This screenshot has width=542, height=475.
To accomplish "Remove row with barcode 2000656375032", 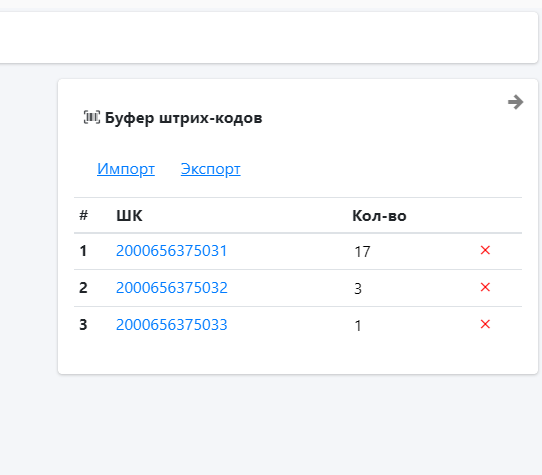I will [485, 287].
